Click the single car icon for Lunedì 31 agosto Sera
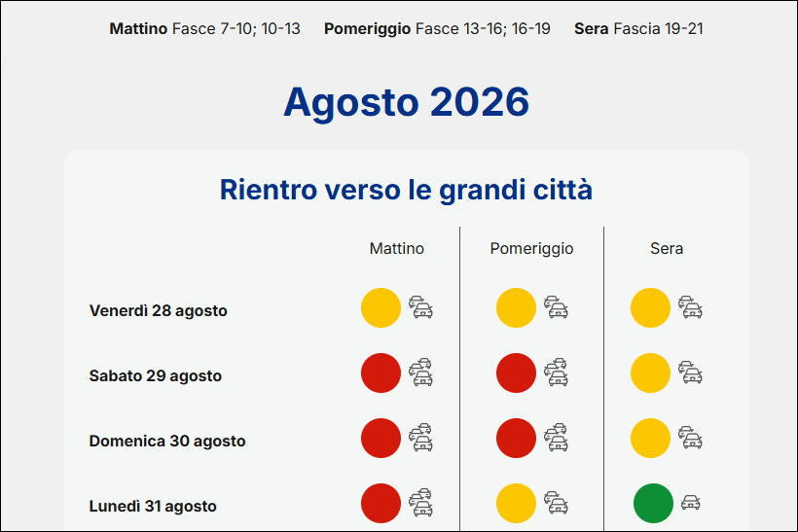This screenshot has width=798, height=532. [691, 503]
